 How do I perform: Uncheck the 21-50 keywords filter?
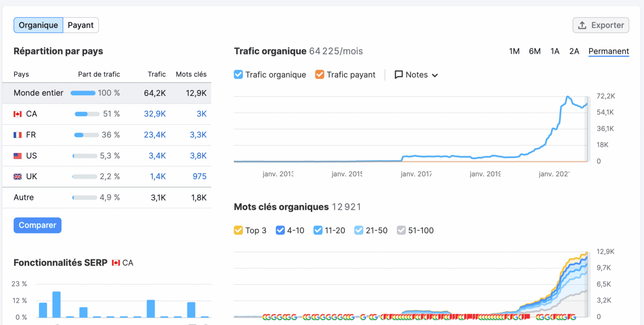(359, 230)
